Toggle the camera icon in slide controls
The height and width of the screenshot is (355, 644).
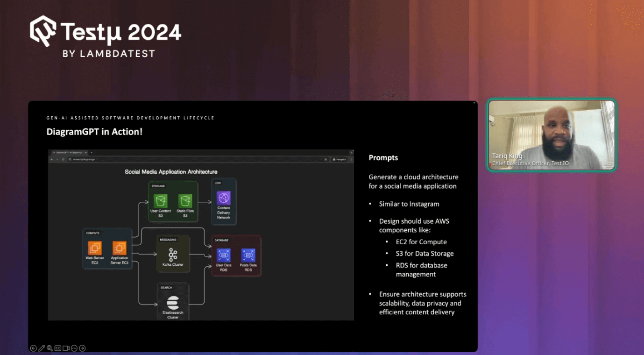66,348
